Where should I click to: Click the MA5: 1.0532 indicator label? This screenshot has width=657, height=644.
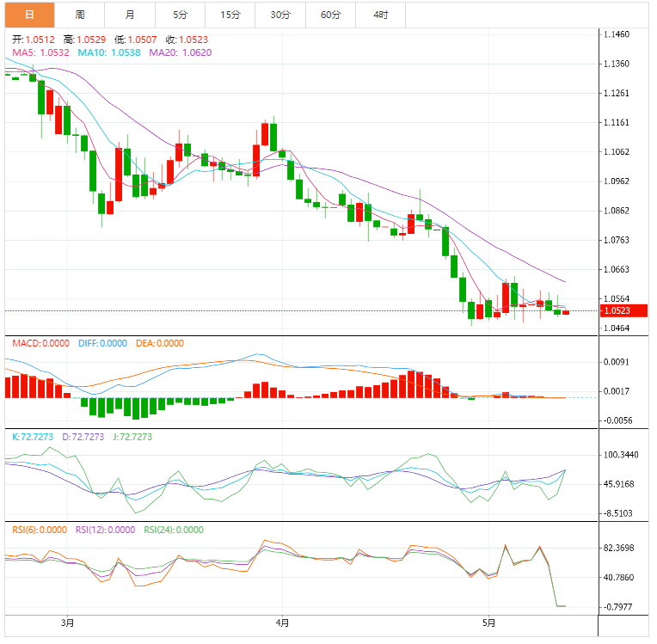click(40, 52)
